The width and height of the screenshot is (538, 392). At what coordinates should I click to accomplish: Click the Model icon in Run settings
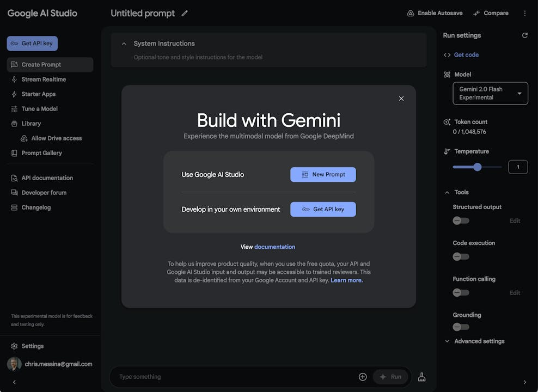pyautogui.click(x=447, y=75)
